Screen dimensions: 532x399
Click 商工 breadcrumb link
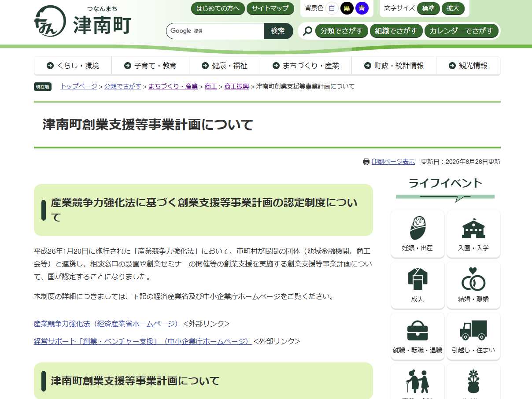pos(211,86)
